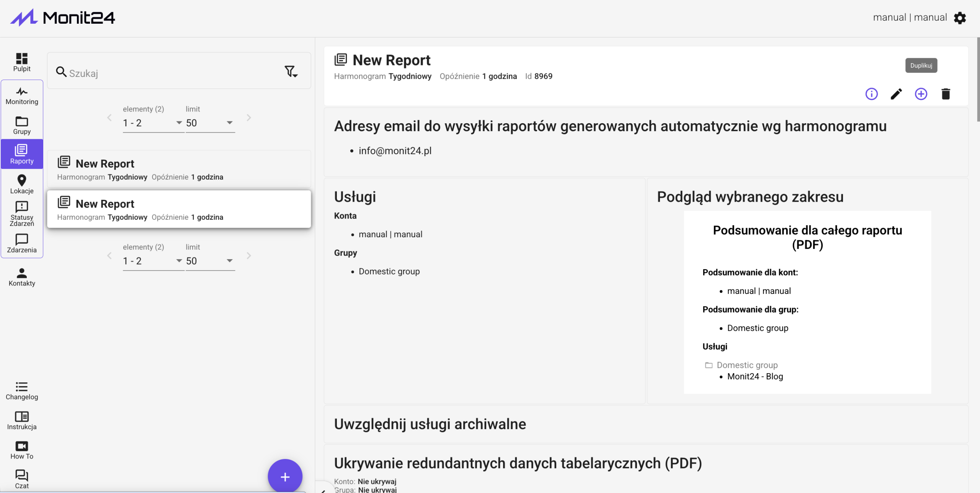The height and width of the screenshot is (493, 980).
Task: Open the Czat chat
Action: coord(22,480)
